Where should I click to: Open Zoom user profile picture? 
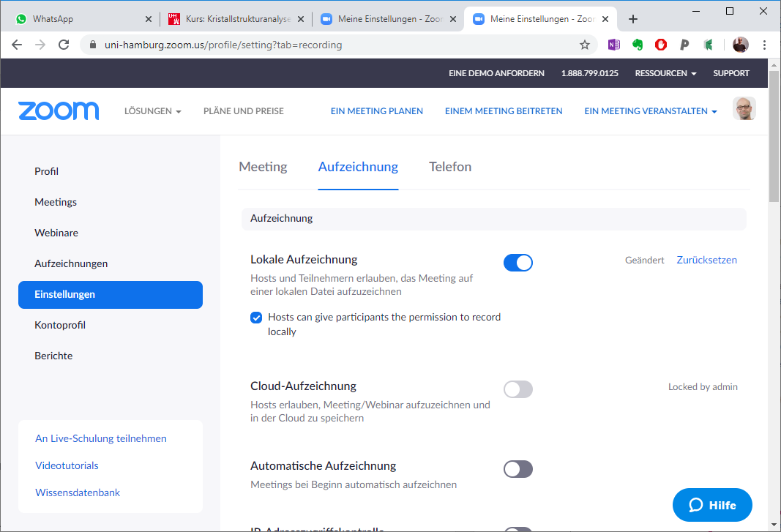point(744,108)
